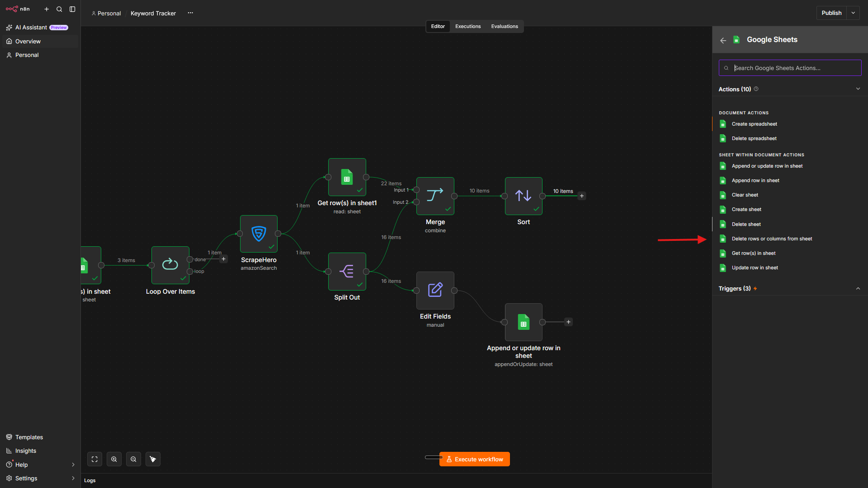Zoom in on the canvas
868x488 pixels.
(114, 459)
